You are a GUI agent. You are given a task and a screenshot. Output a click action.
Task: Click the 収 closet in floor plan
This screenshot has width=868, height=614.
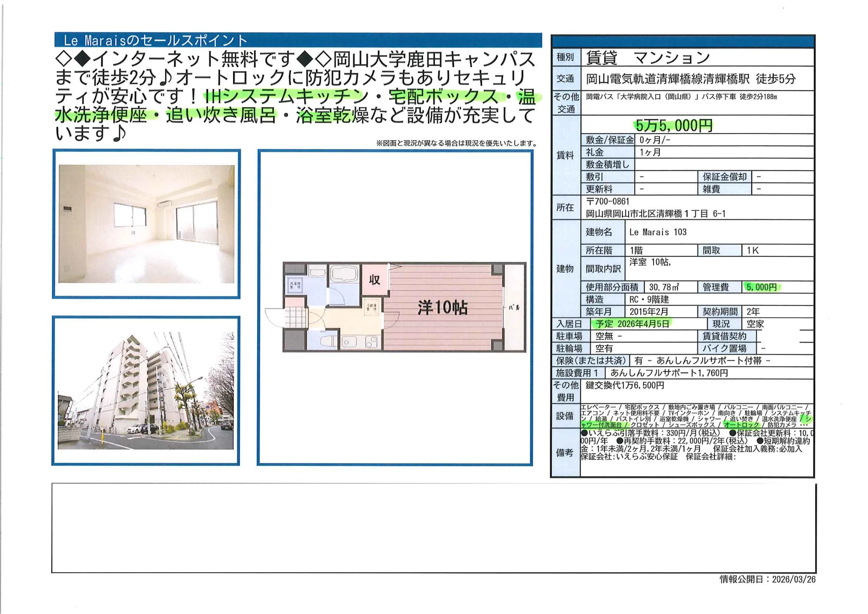[374, 280]
